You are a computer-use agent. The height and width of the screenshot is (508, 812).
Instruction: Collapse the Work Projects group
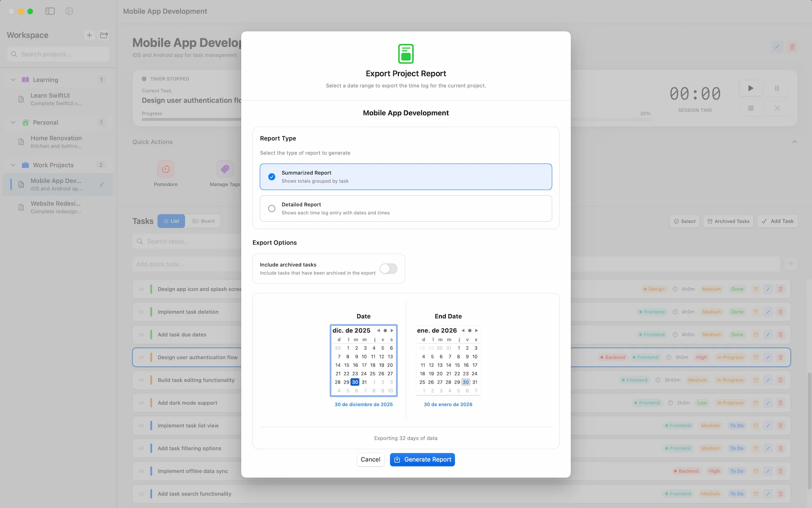(13, 165)
